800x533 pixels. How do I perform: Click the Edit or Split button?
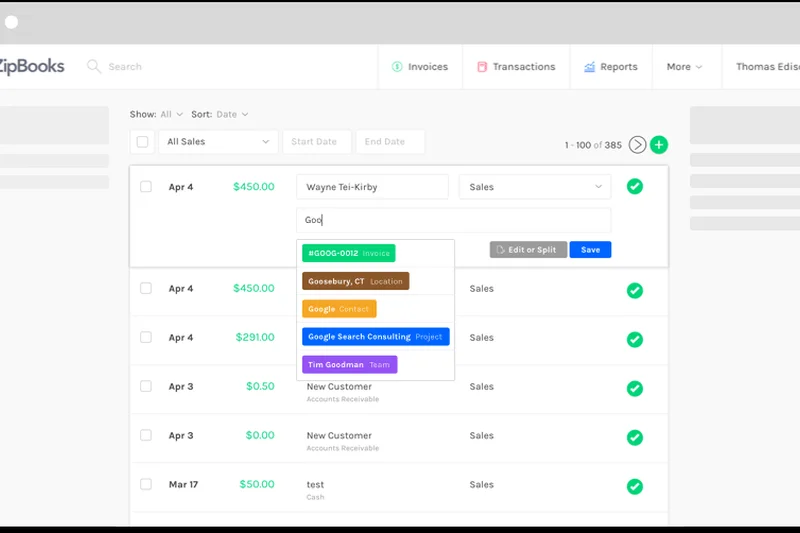(528, 250)
